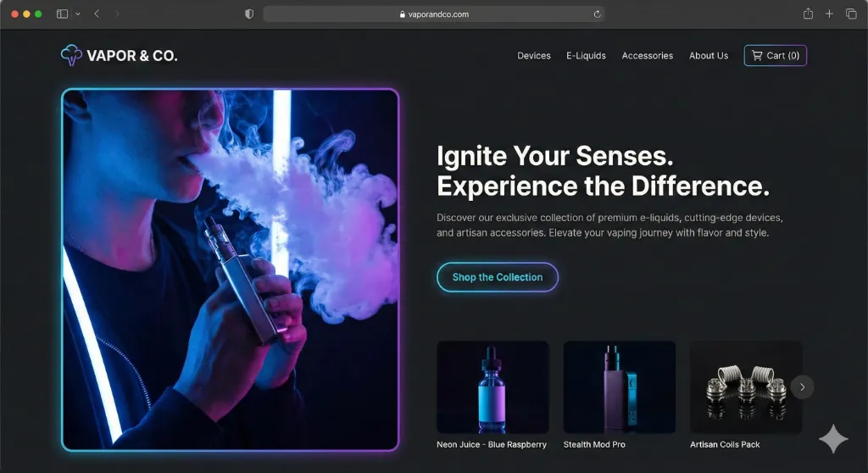The height and width of the screenshot is (473, 868).
Task: Open the Safari sidebar panel
Action: click(62, 14)
